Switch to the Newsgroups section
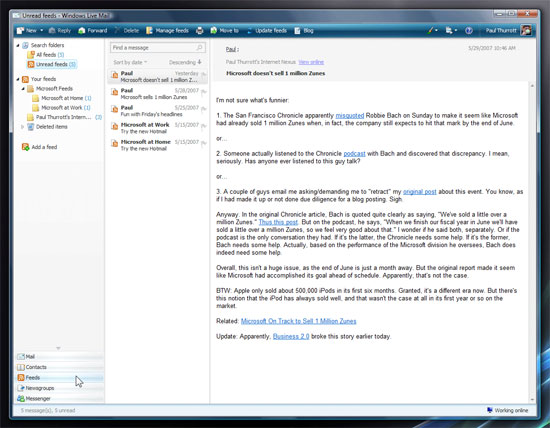 point(60,388)
